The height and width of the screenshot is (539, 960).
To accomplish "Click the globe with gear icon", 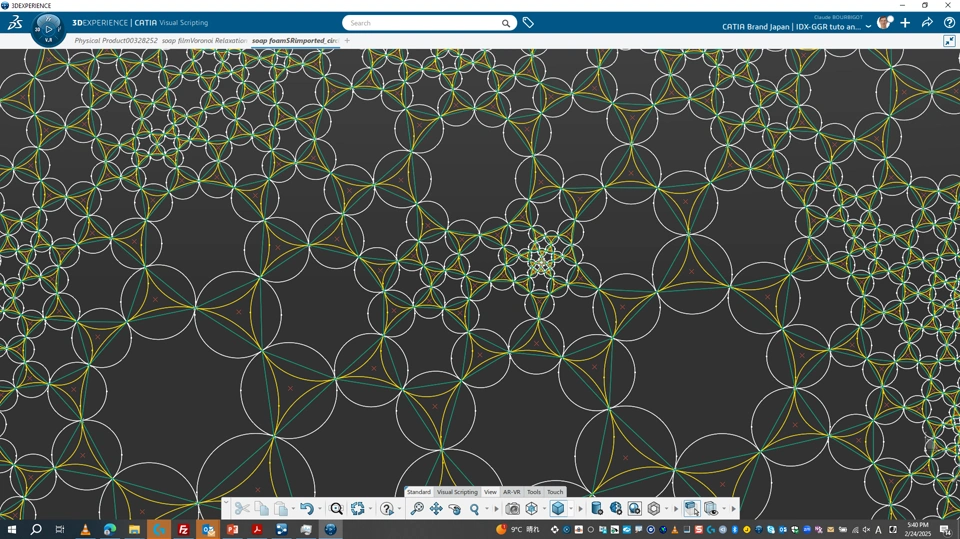I will pos(615,509).
